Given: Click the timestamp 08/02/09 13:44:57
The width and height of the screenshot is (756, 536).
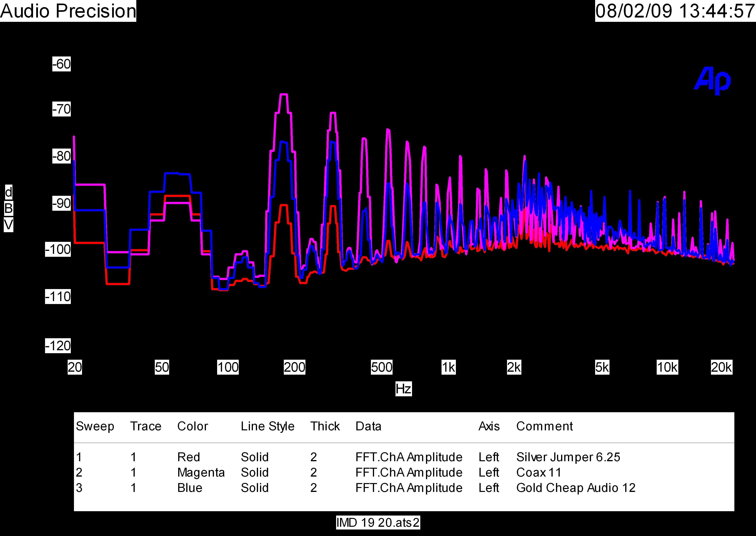Looking at the screenshot, I should pos(675,11).
